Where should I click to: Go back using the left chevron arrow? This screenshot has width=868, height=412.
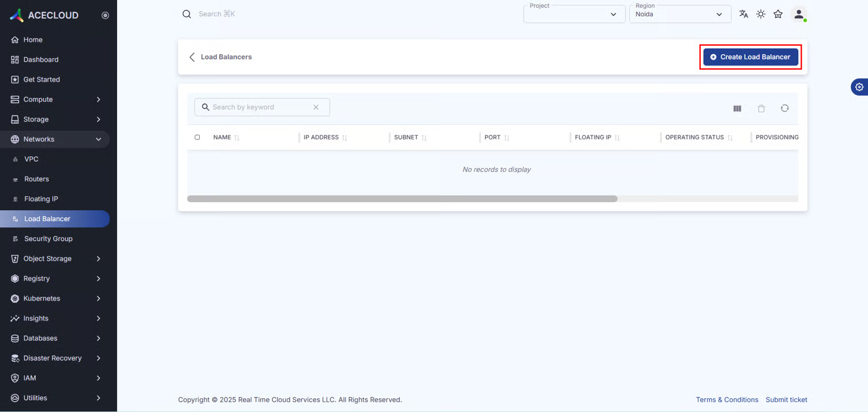192,57
